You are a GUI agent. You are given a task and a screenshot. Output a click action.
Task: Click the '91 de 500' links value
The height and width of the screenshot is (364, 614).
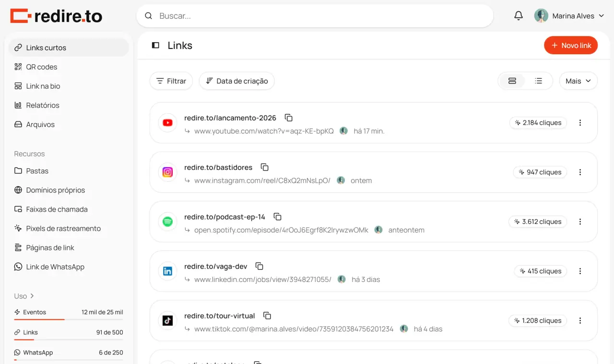tap(110, 332)
